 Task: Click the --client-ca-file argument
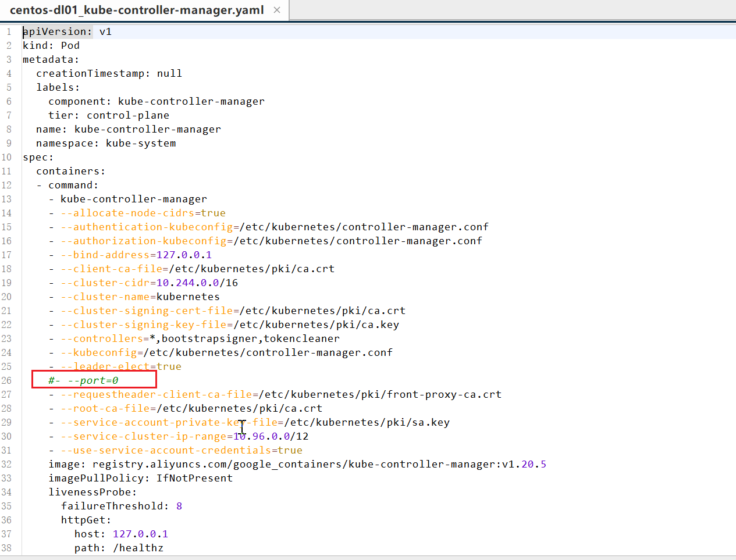click(x=198, y=269)
